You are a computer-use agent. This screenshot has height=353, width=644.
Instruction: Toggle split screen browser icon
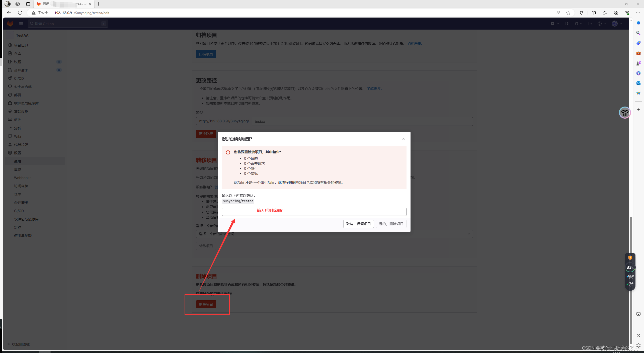pos(594,13)
